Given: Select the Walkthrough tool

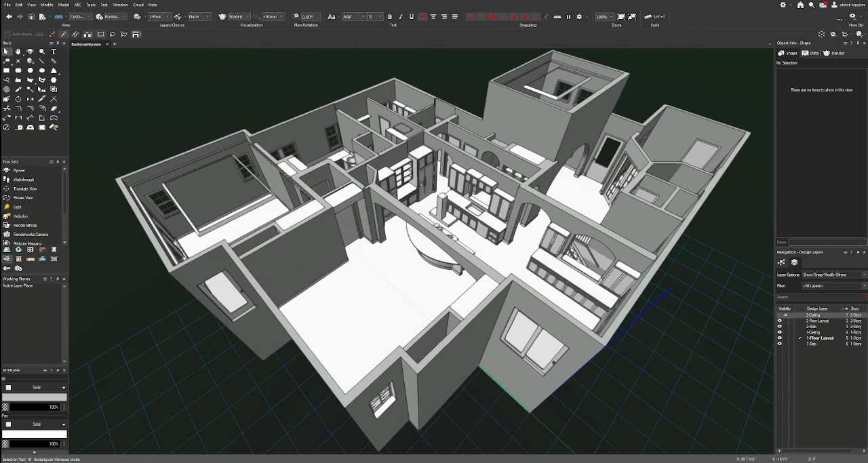Looking at the screenshot, I should 23,180.
